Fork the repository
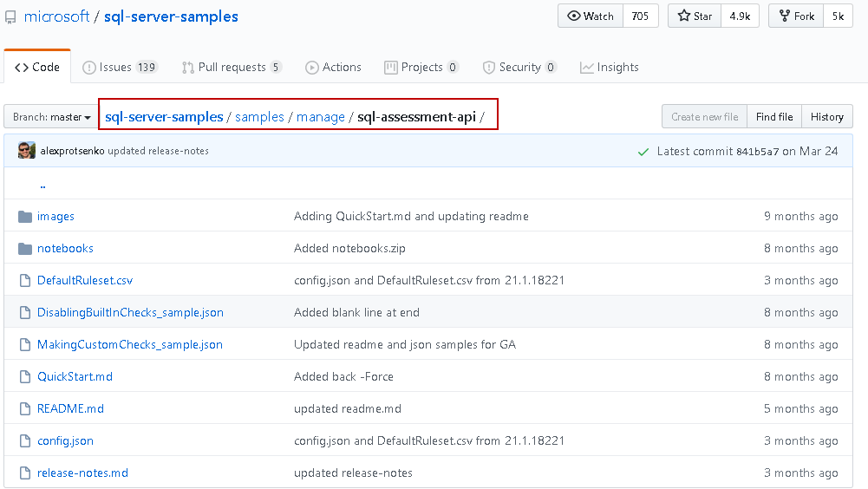The image size is (868, 489). tap(795, 16)
